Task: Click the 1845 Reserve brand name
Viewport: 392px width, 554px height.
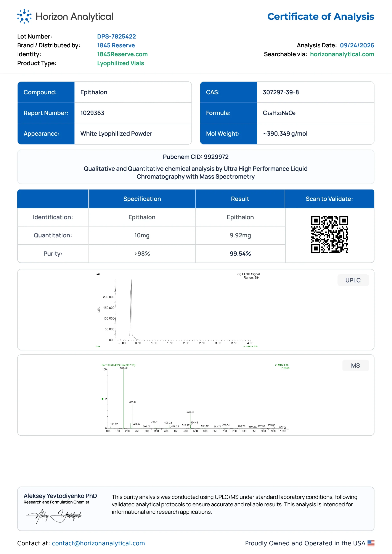Action: click(116, 45)
